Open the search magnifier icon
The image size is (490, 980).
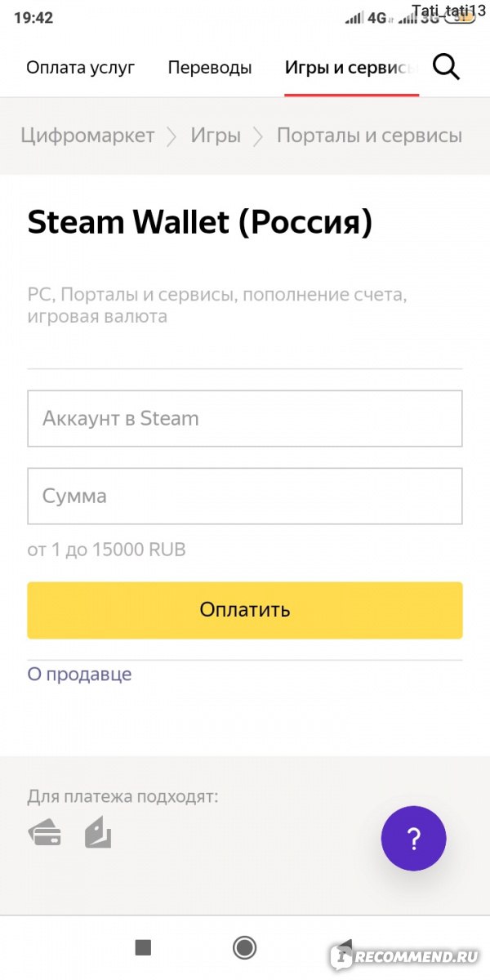446,67
